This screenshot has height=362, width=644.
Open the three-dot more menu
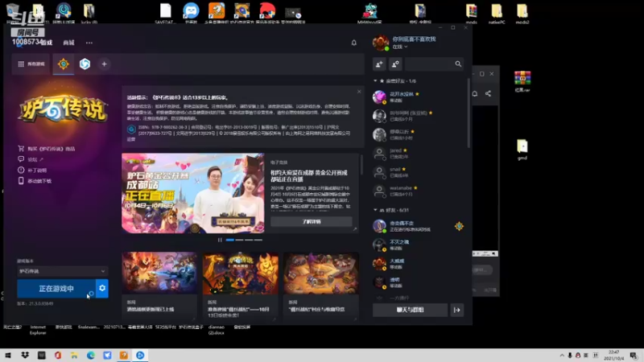point(89,43)
